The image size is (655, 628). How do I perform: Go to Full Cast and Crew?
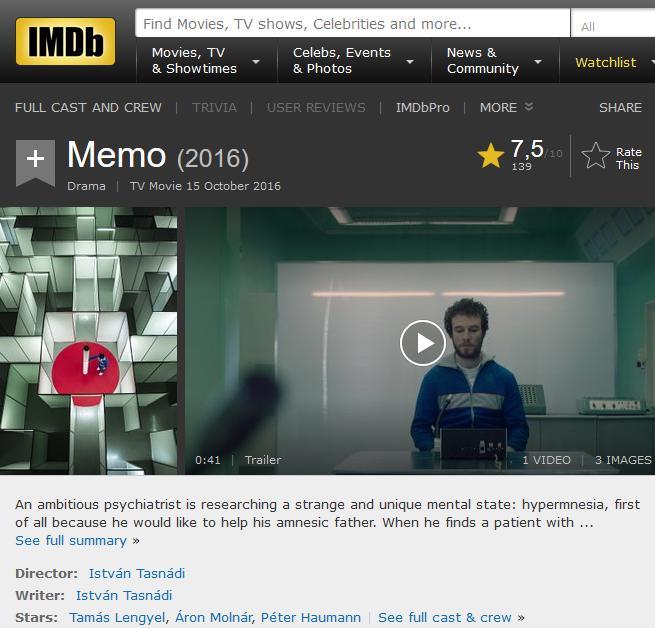tap(88, 107)
